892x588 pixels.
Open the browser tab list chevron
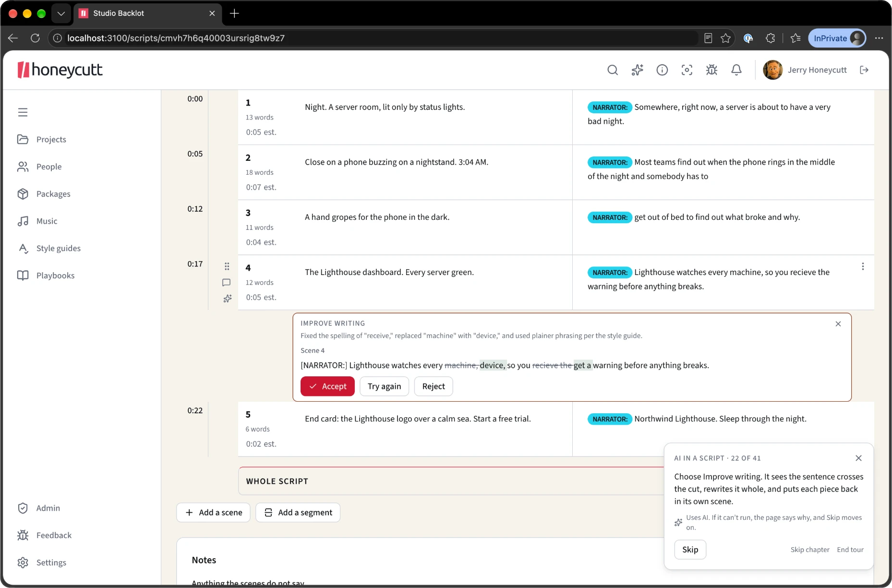pyautogui.click(x=61, y=13)
